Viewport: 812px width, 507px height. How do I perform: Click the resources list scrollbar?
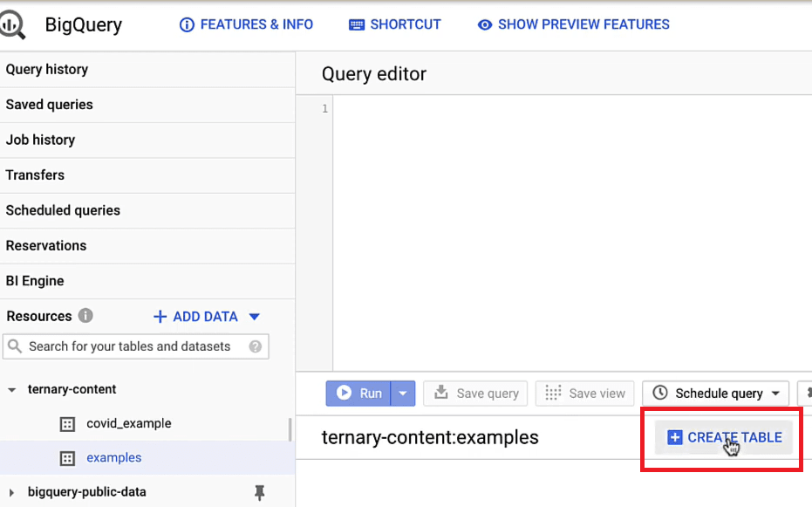290,429
